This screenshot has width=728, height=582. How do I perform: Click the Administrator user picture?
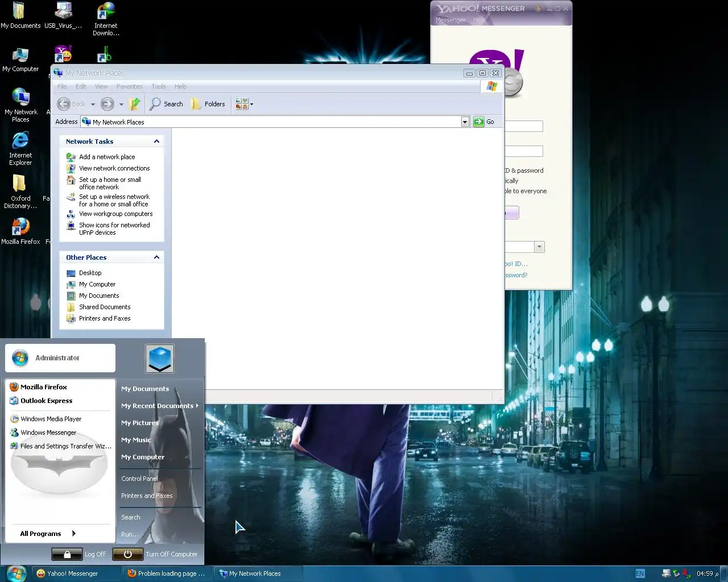click(160, 359)
